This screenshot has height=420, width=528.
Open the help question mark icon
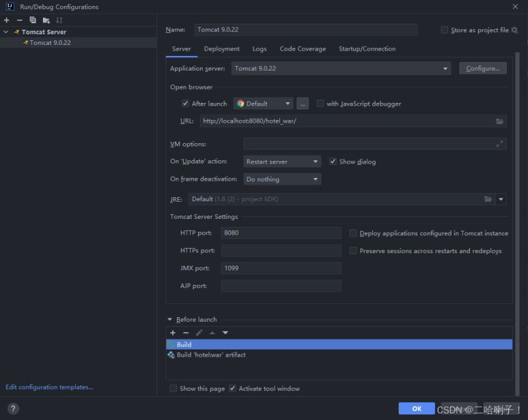pyautogui.click(x=13, y=409)
